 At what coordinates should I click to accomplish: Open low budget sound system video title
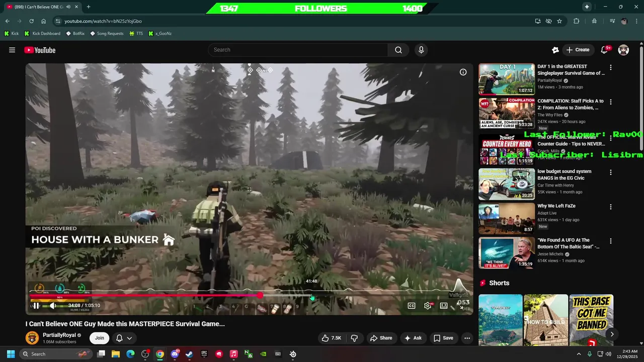[565, 174]
